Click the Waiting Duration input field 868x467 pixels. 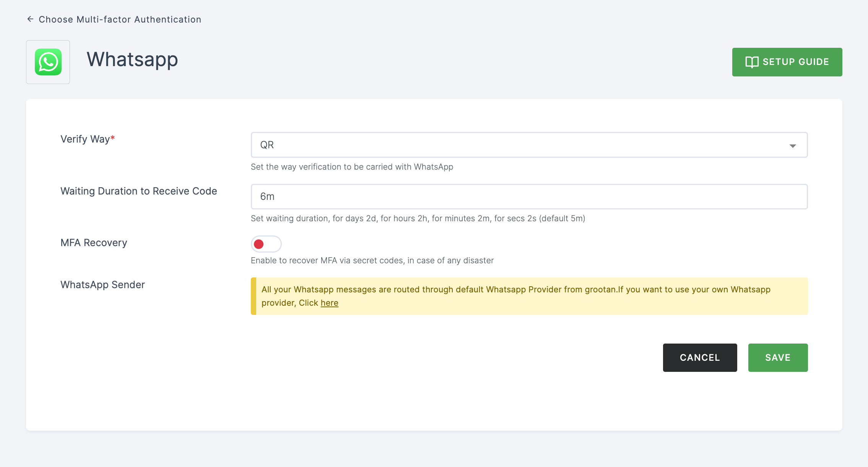(529, 196)
